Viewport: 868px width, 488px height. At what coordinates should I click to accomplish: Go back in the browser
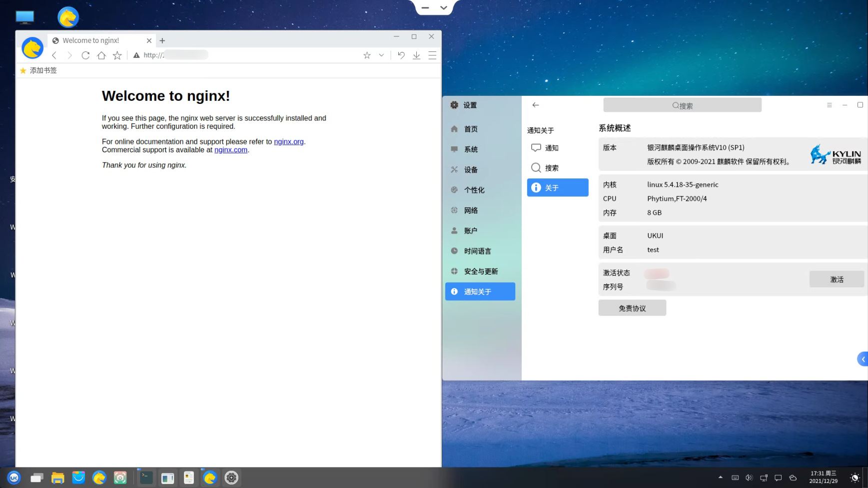pyautogui.click(x=54, y=55)
